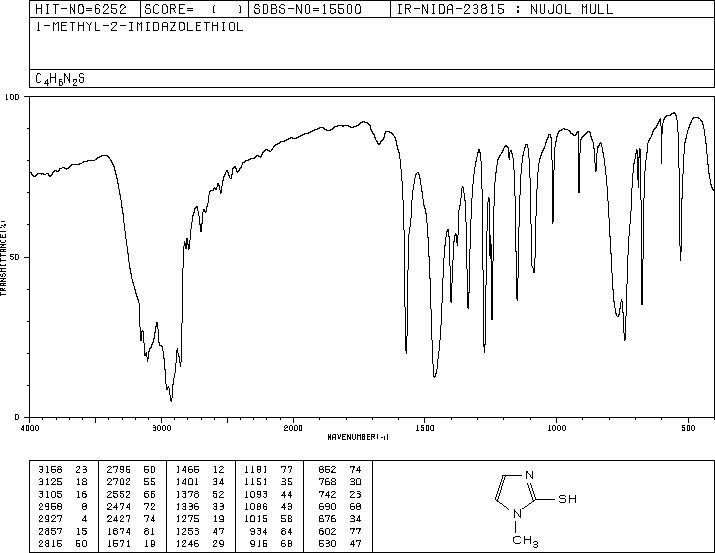Select peak table entry 3105
This screenshot has height=553, width=715.
(63, 495)
